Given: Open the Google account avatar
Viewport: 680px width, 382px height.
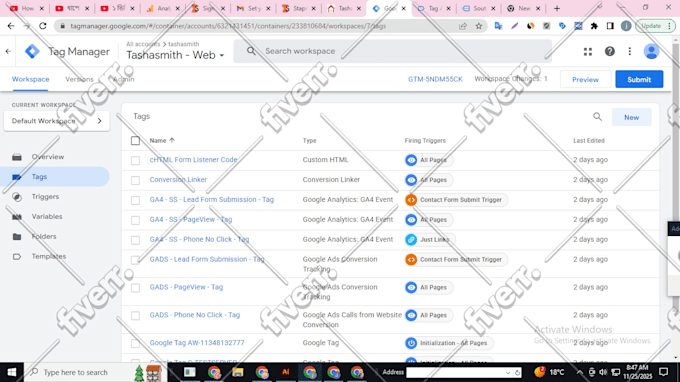Looking at the screenshot, I should pyautogui.click(x=651, y=52).
